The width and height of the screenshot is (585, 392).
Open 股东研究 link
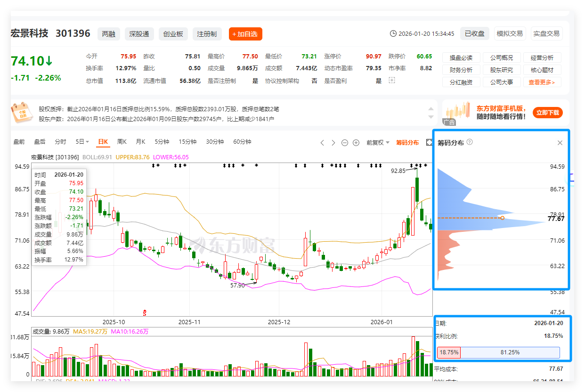pos(502,70)
